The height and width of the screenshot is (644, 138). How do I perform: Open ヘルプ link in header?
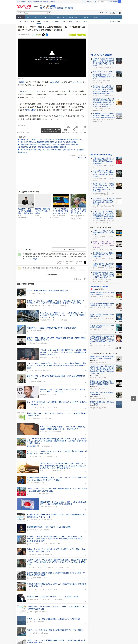pos(94,2)
